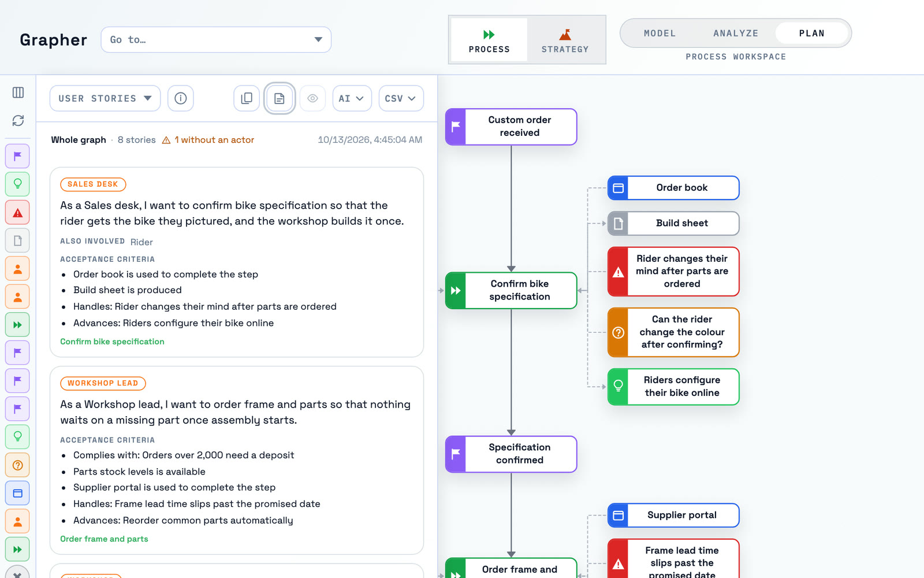Click the flag icon on Custom order received
This screenshot has width=924, height=578.
point(456,127)
